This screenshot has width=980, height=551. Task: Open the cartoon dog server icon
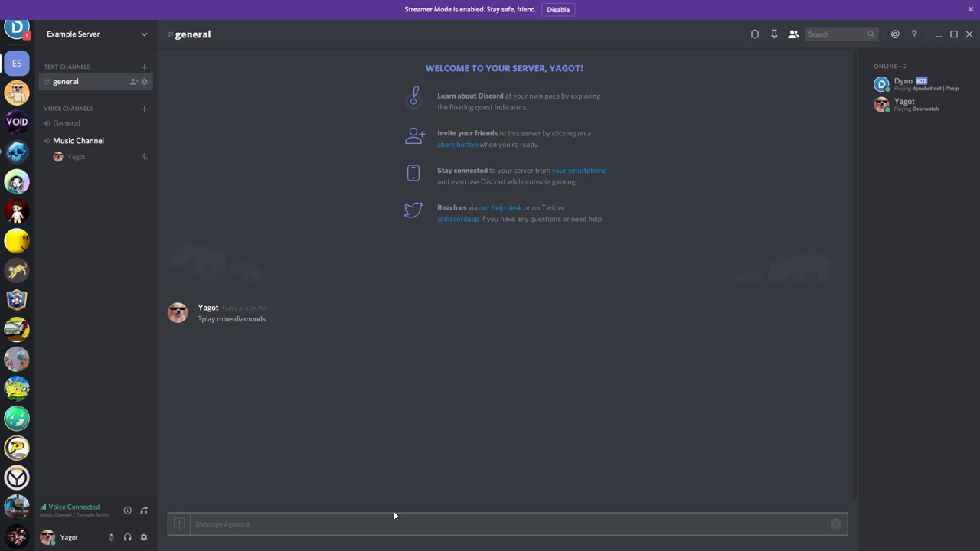coord(17,93)
